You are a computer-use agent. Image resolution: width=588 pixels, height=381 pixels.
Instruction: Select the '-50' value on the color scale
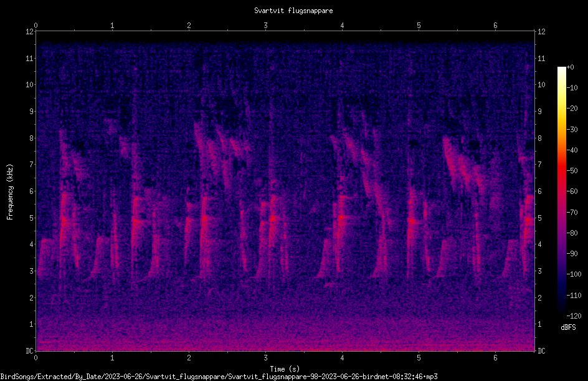(572, 171)
